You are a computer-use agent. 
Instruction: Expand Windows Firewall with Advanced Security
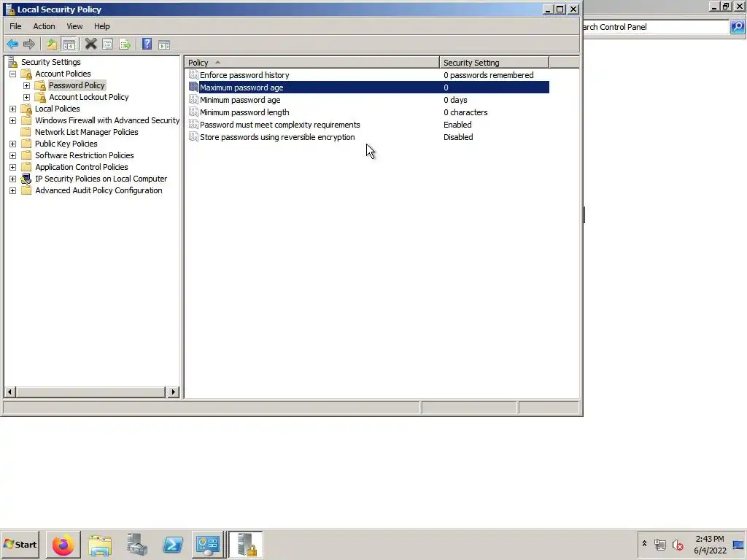point(13,120)
